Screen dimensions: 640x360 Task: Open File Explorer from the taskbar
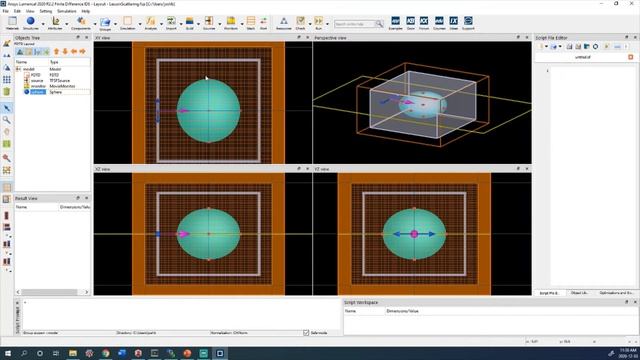pos(73,353)
